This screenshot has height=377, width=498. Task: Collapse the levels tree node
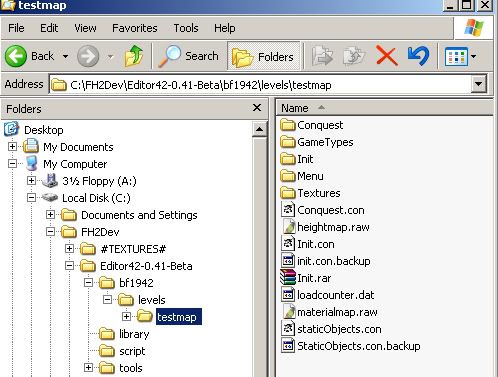(x=107, y=299)
